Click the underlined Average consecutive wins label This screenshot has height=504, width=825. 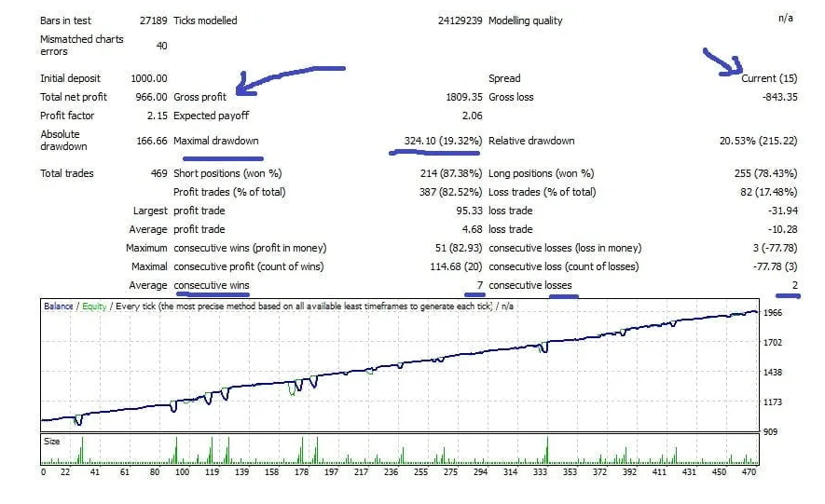(212, 285)
